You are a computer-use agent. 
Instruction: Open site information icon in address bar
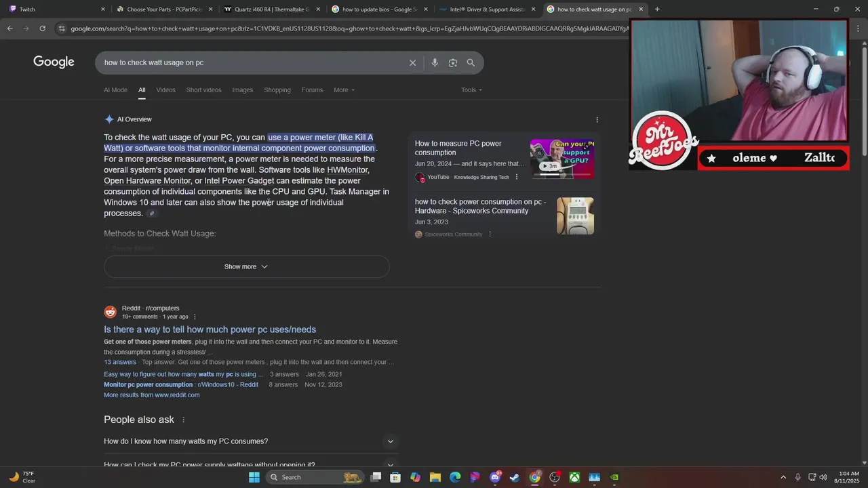pos(62,28)
